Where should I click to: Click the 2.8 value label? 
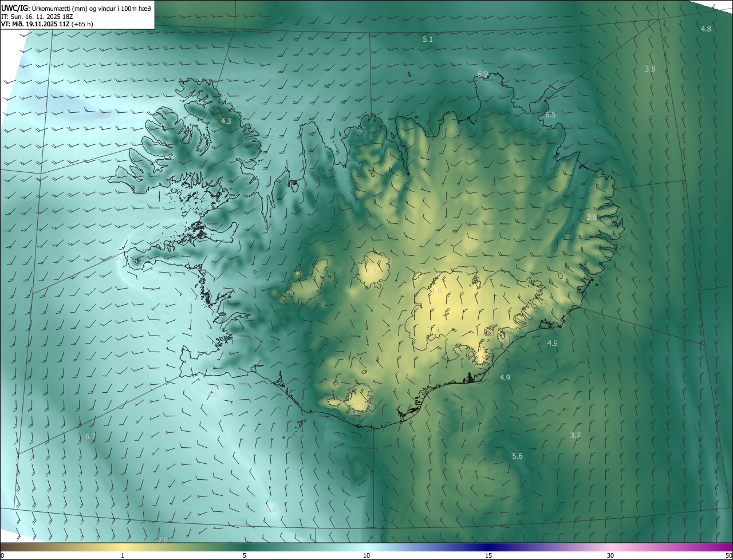[x=592, y=218]
